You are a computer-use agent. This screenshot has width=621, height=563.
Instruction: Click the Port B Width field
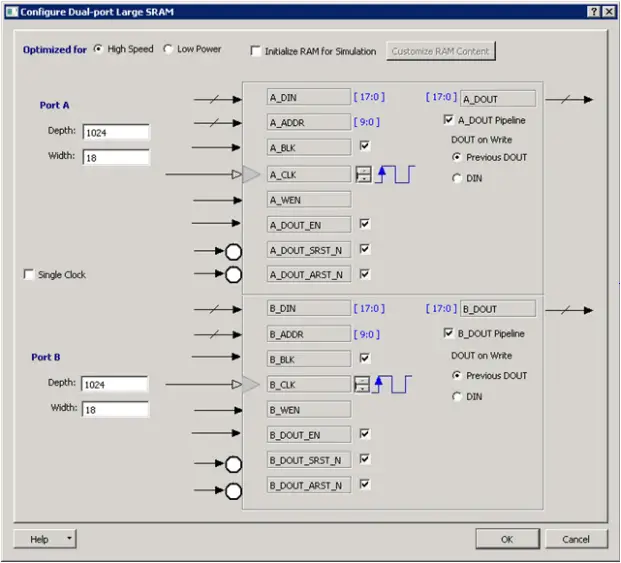[115, 409]
